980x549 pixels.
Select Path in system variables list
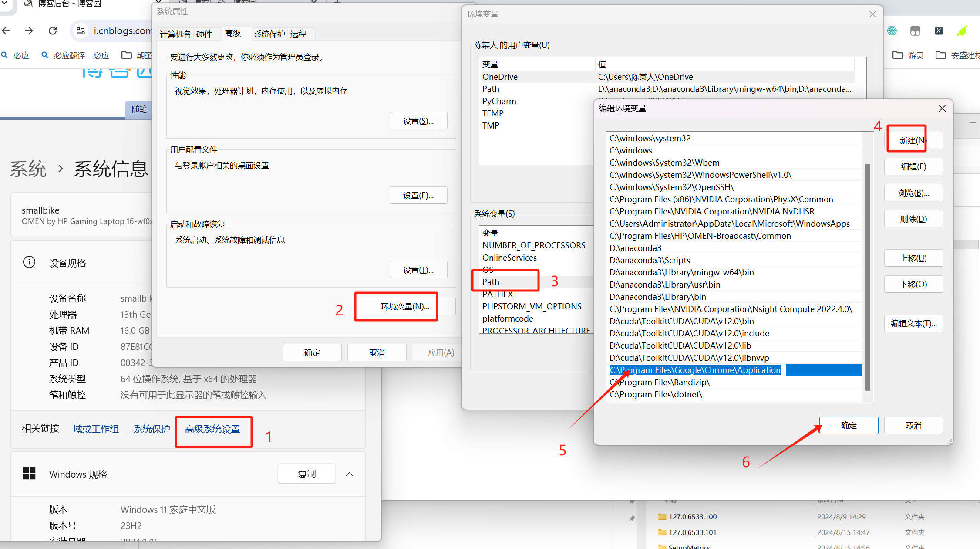click(x=491, y=282)
